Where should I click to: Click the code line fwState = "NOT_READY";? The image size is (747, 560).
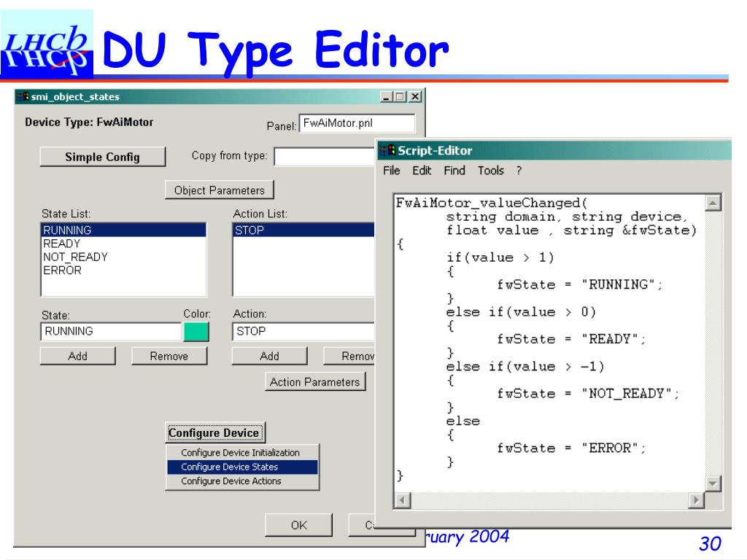coord(589,394)
